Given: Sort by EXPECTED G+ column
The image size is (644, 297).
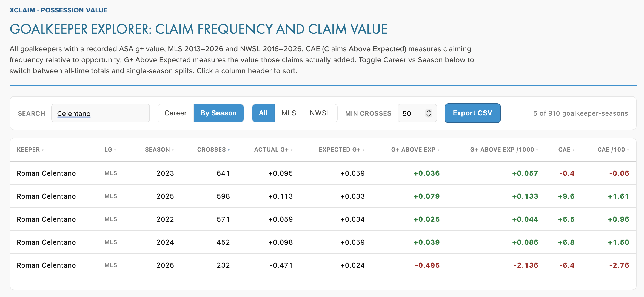Looking at the screenshot, I should (x=341, y=150).
